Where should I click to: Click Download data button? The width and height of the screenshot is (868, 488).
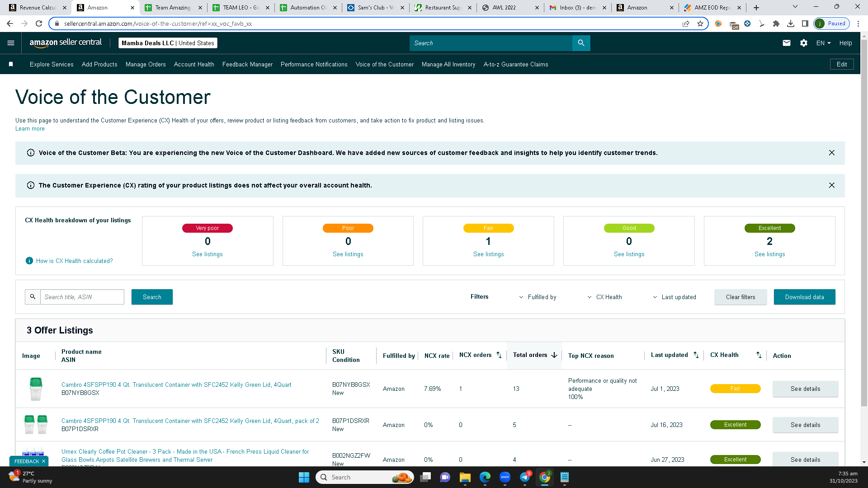click(x=804, y=297)
